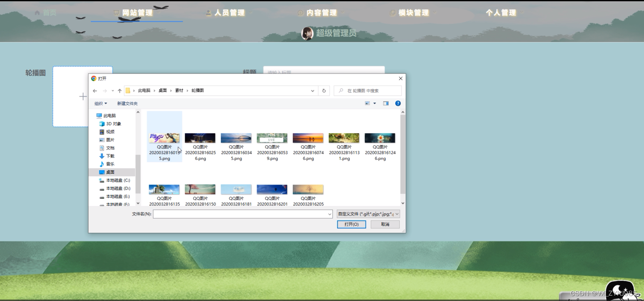
Task: Expand chevron after 桌面 in breadcrumb
Action: (x=171, y=90)
